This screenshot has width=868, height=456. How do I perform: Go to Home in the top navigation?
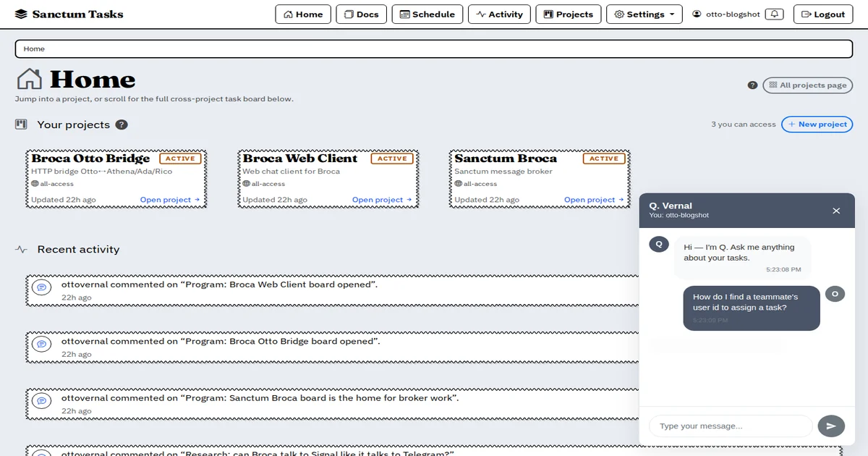coord(303,14)
